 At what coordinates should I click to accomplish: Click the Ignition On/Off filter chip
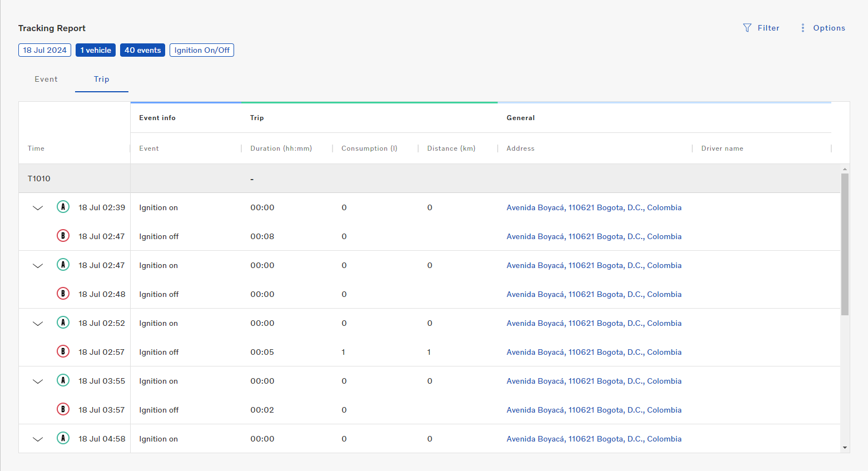coord(202,50)
